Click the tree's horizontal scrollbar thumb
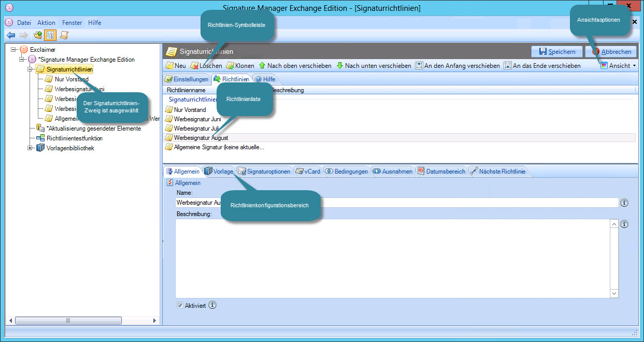 68,321
